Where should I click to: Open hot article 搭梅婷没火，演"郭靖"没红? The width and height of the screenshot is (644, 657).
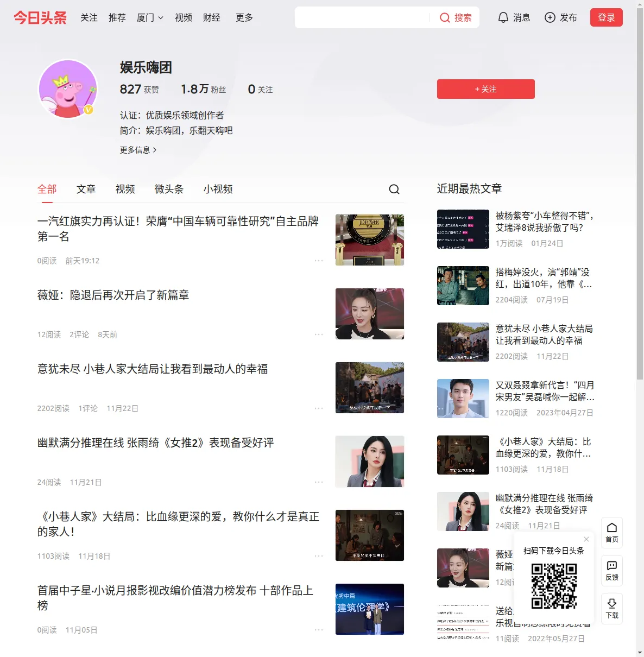[x=544, y=278]
